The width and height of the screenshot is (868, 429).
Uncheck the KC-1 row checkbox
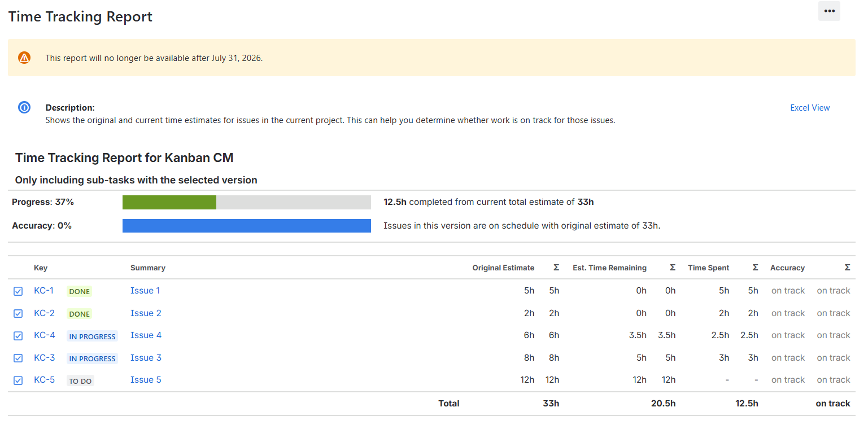(x=18, y=291)
